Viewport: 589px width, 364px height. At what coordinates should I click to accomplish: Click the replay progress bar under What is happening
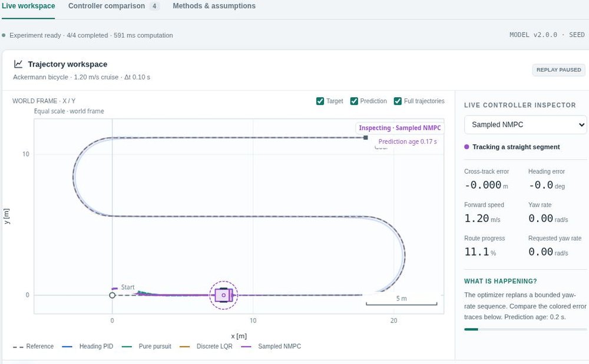525,329
